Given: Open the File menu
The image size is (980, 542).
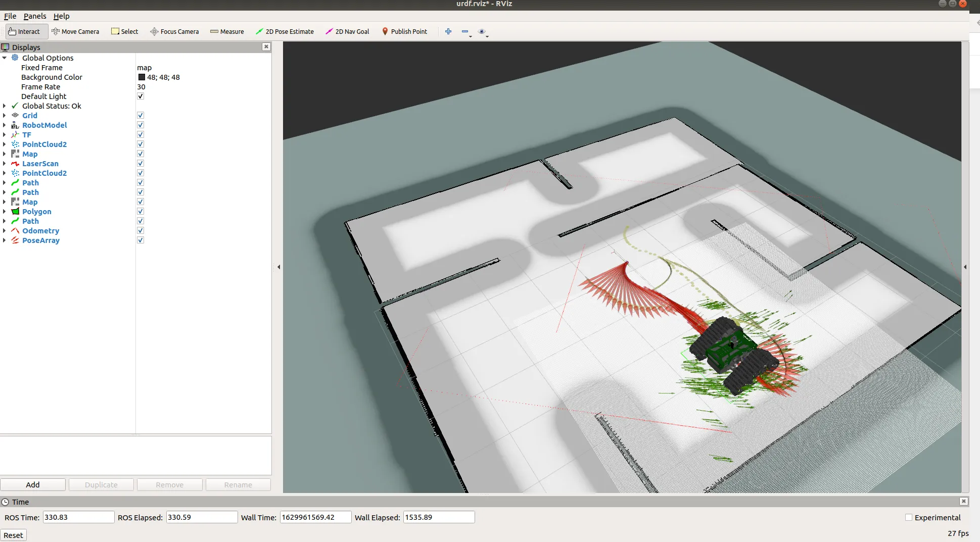Looking at the screenshot, I should [x=10, y=16].
